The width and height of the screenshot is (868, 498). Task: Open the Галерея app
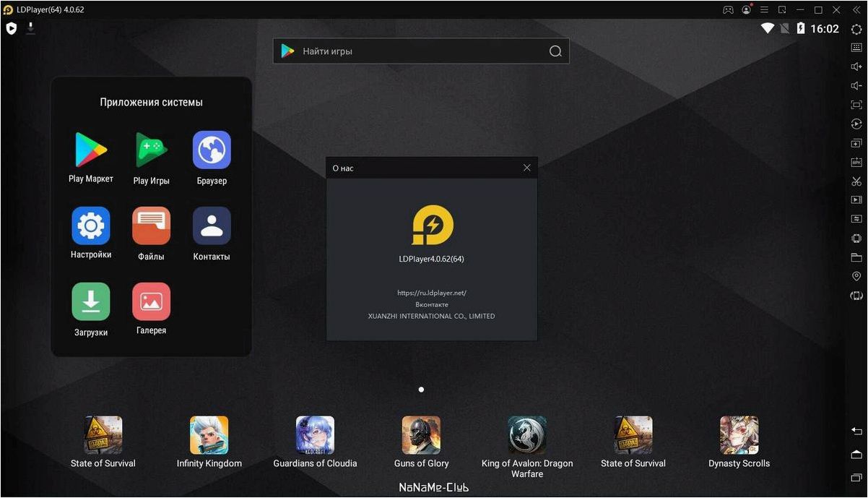(x=151, y=309)
